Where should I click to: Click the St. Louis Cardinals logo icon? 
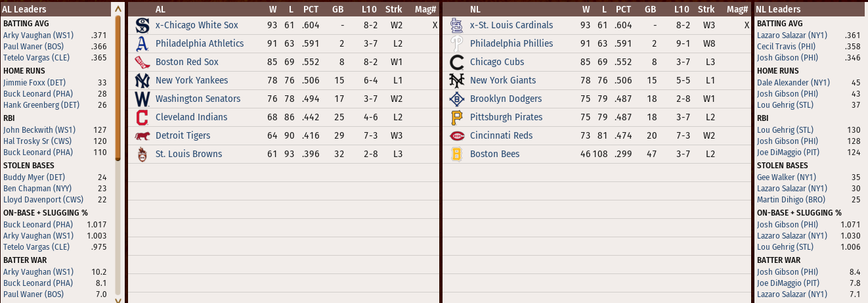point(457,26)
